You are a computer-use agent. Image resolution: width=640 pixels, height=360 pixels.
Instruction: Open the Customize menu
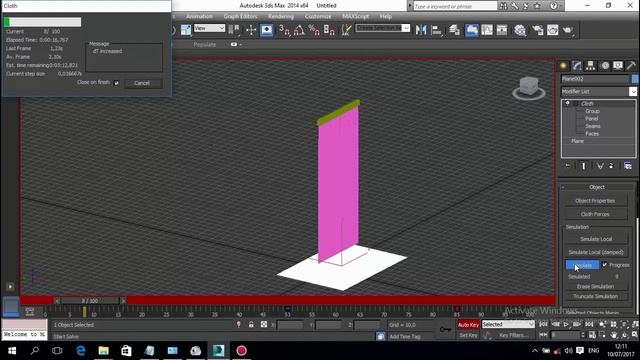318,16
